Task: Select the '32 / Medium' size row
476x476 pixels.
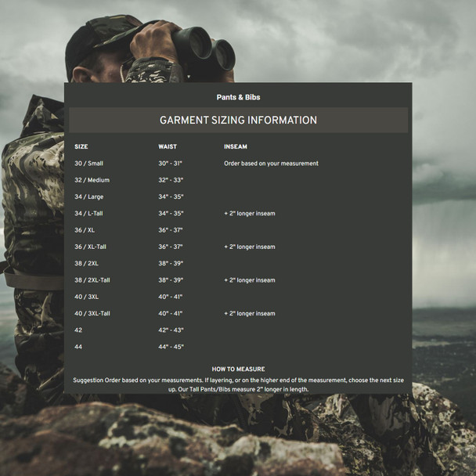Action: point(92,180)
